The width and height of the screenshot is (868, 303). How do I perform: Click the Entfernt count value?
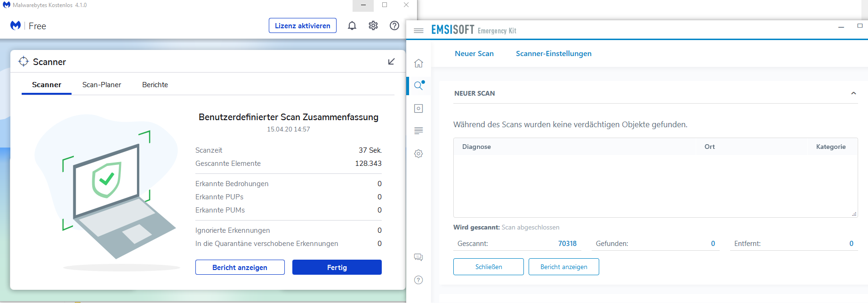[x=851, y=244]
